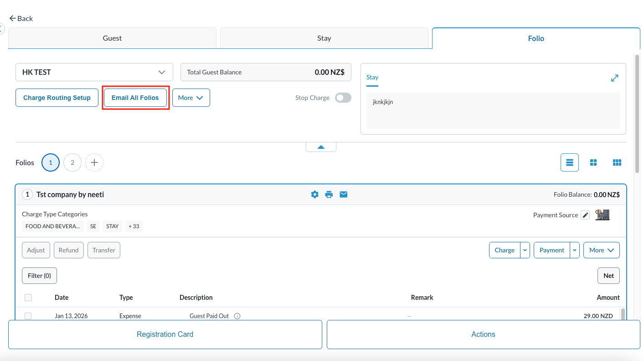Screen dimensions: 644x361
Task: Expand the Stay notes panel
Action: [614, 78]
